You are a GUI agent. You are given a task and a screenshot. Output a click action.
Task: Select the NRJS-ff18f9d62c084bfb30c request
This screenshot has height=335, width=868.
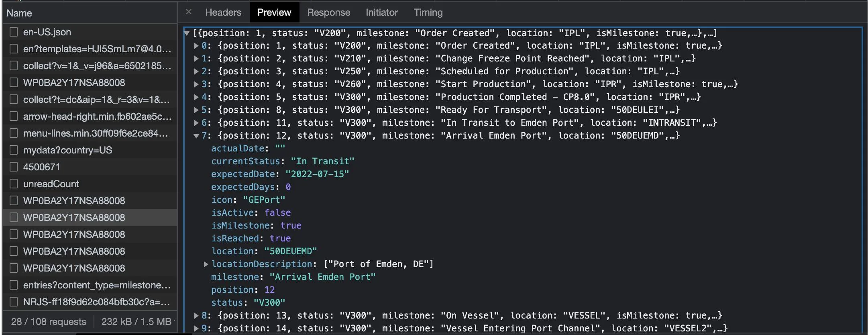[x=90, y=302]
